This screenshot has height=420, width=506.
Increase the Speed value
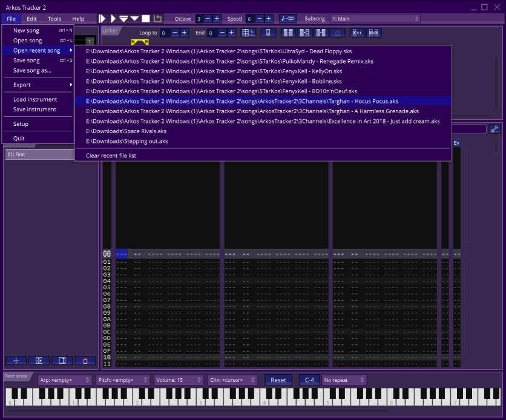[x=269, y=19]
